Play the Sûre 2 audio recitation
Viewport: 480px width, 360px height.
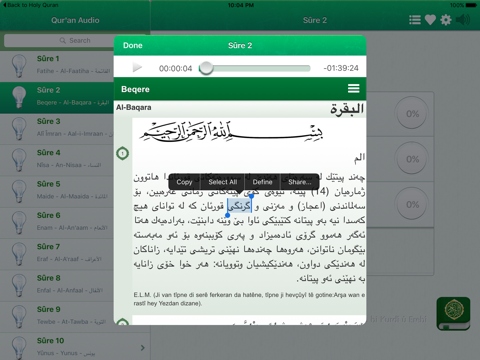pyautogui.click(x=137, y=68)
